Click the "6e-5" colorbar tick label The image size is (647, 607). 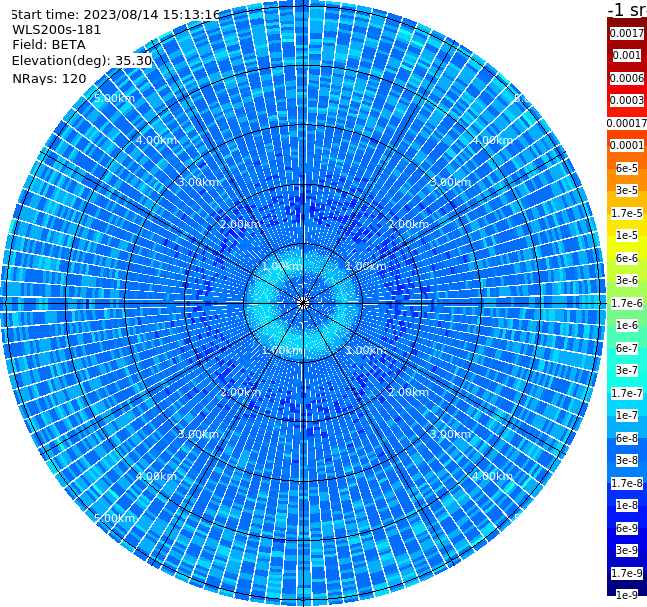627,168
